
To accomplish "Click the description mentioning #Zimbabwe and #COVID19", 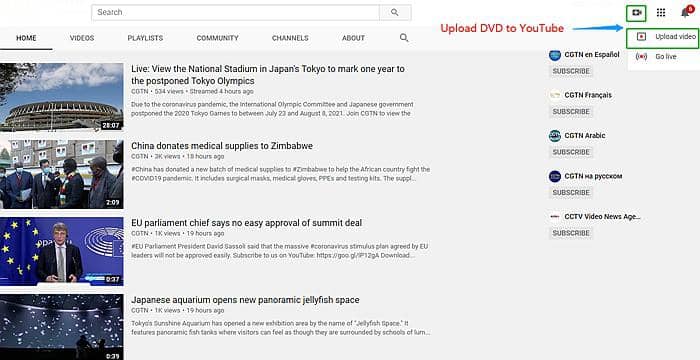I will [280, 174].
